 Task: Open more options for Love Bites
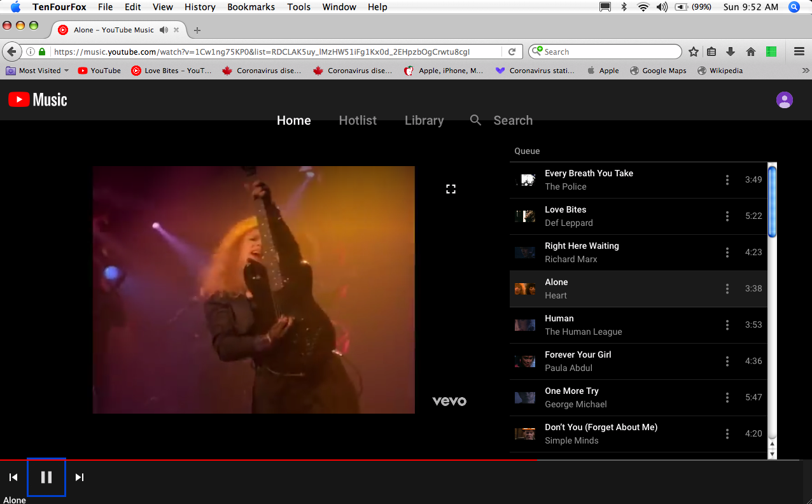click(727, 216)
